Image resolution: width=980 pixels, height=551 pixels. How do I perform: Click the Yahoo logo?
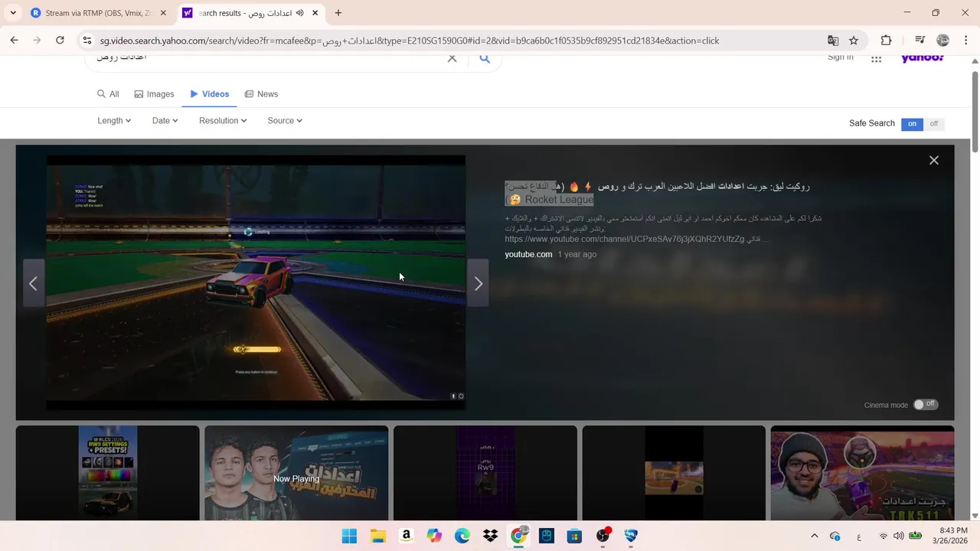tap(923, 59)
